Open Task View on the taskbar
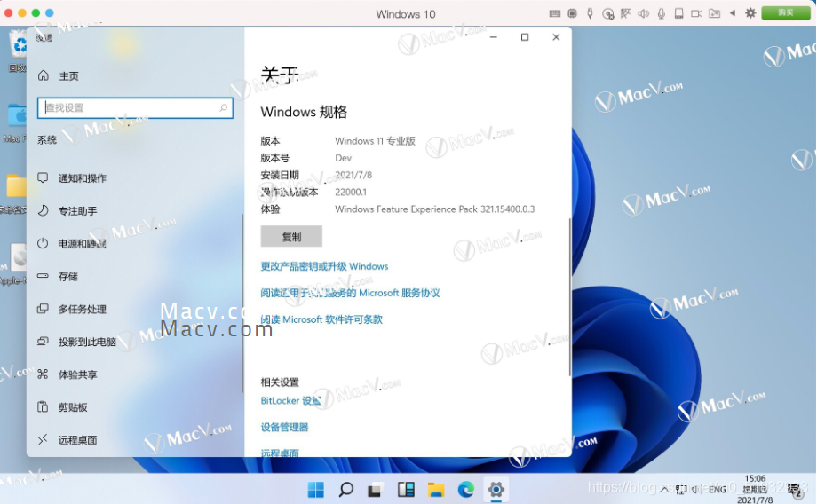The image size is (817, 504). [375, 490]
